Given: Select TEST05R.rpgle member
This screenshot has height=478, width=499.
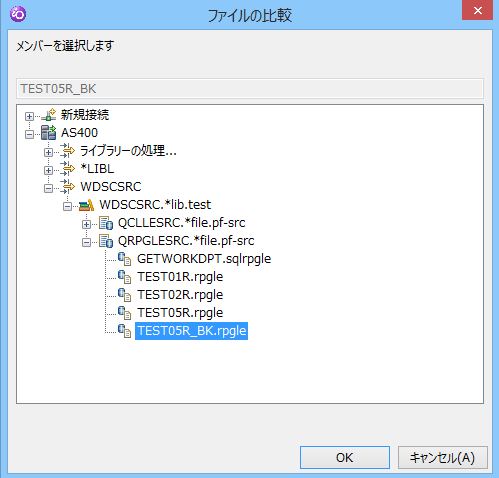Looking at the screenshot, I should click(x=180, y=313).
